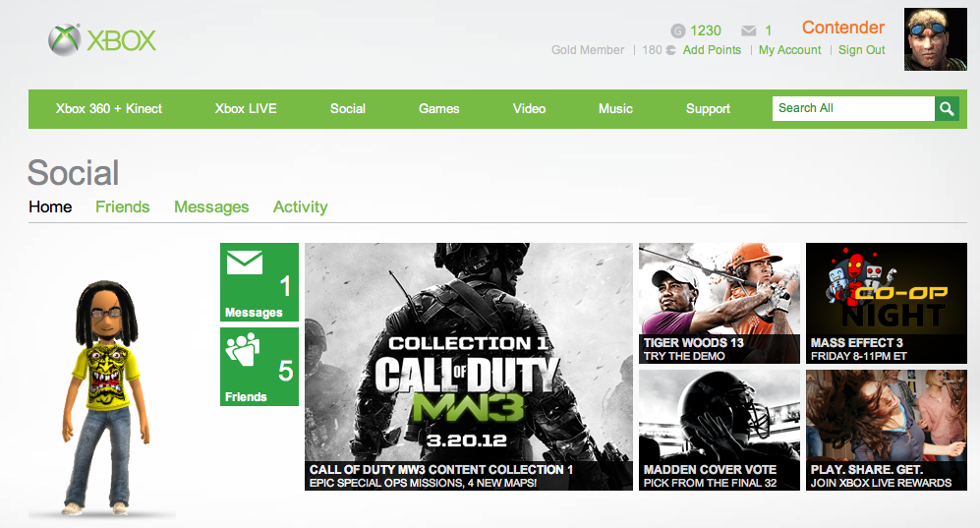Focus the Search All input field
The width and height of the screenshot is (980, 528).
[853, 109]
